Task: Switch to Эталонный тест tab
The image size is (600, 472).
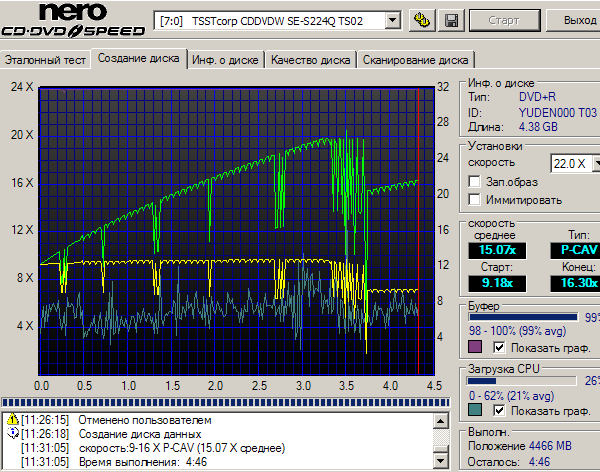Action: coord(45,60)
